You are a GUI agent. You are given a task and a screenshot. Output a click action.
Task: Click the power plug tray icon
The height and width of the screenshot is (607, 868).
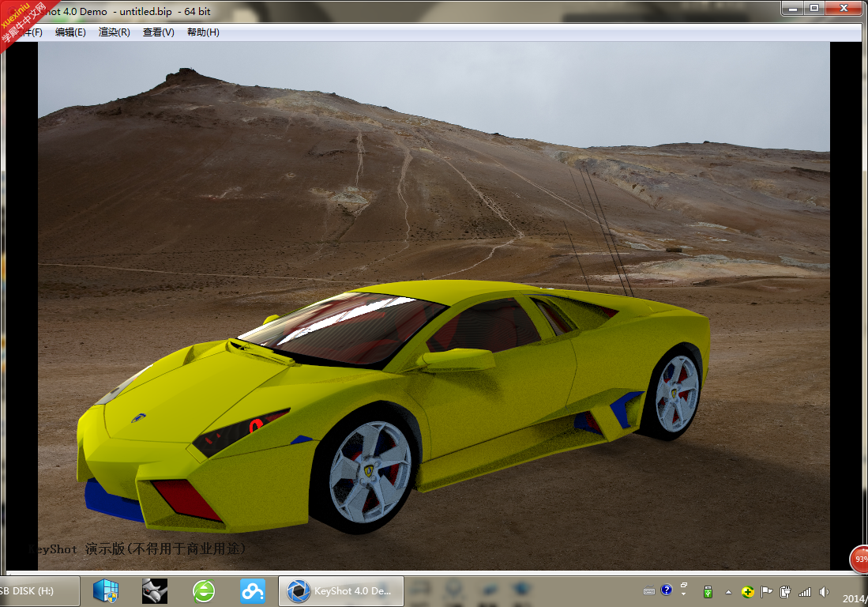click(785, 592)
